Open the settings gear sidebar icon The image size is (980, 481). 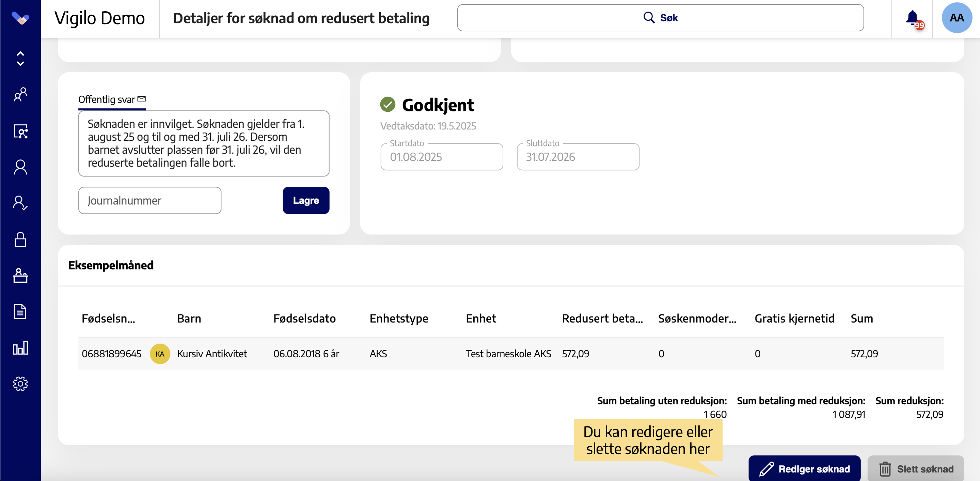[20, 384]
